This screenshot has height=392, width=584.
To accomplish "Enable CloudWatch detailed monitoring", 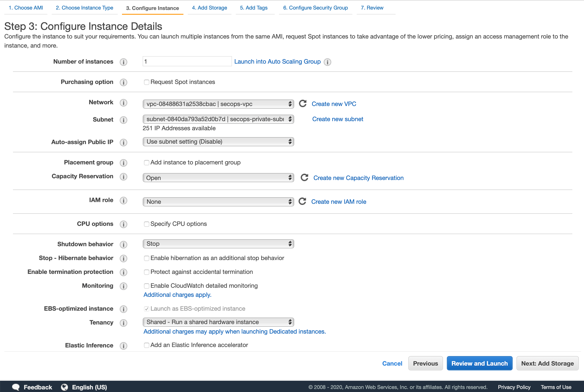I will pos(147,286).
